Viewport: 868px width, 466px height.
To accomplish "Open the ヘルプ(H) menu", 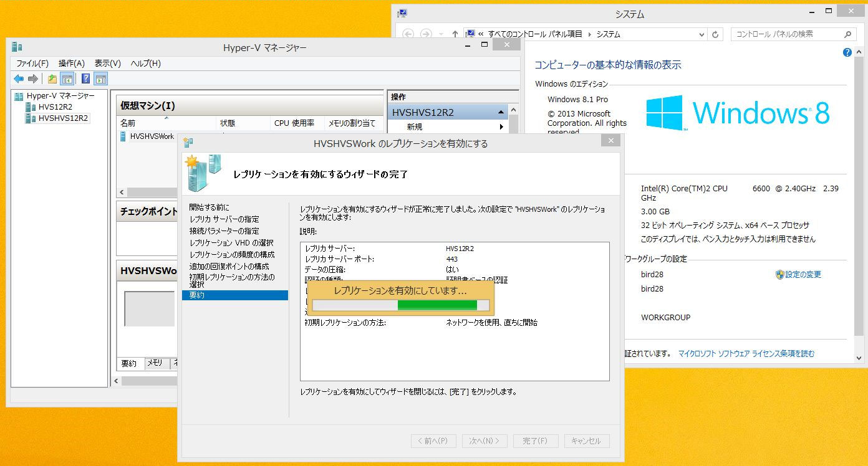I will [146, 64].
